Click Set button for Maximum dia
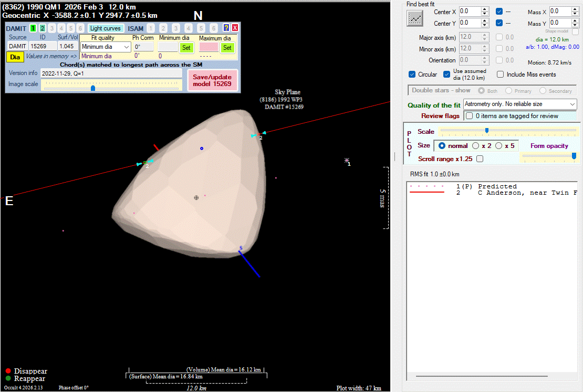The image size is (583, 392). (227, 47)
